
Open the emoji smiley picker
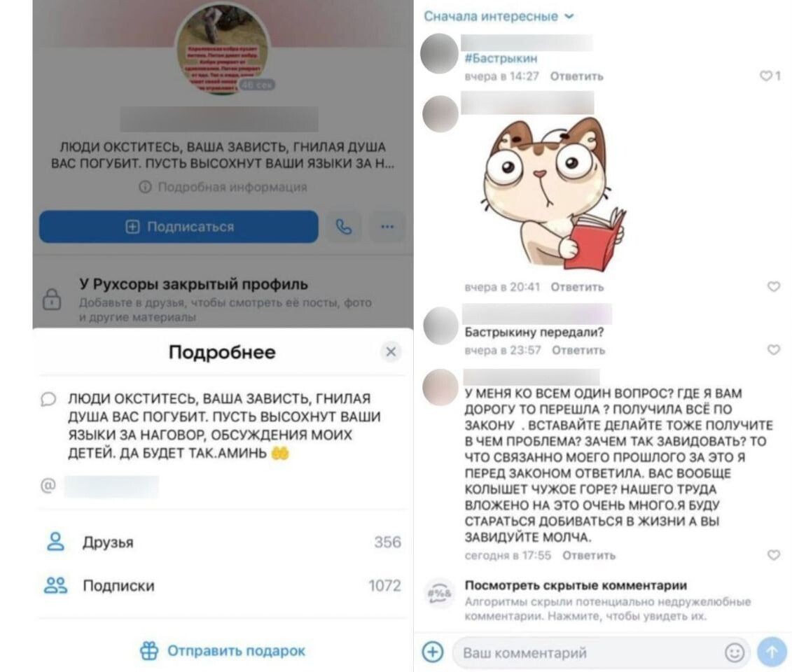735,653
